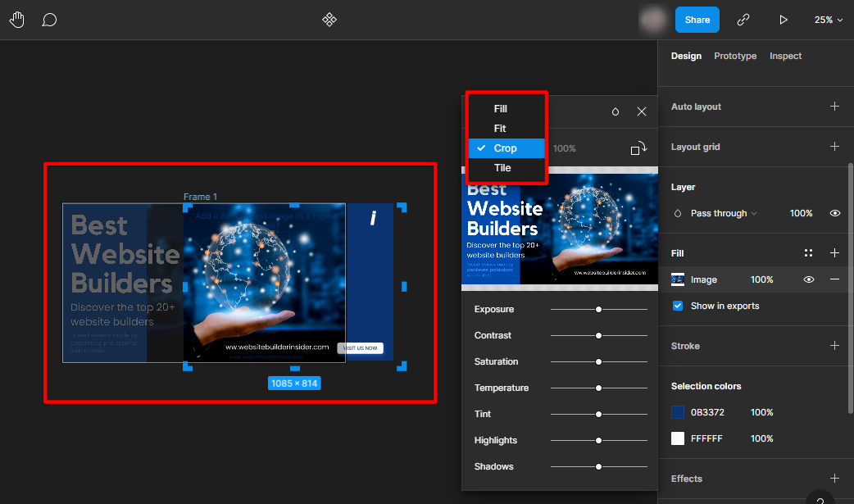Close the image fill popup
Image resolution: width=854 pixels, height=504 pixels.
click(642, 111)
